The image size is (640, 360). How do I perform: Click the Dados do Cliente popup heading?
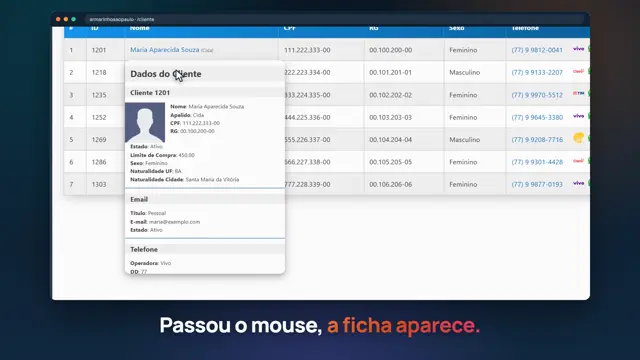pyautogui.click(x=166, y=74)
